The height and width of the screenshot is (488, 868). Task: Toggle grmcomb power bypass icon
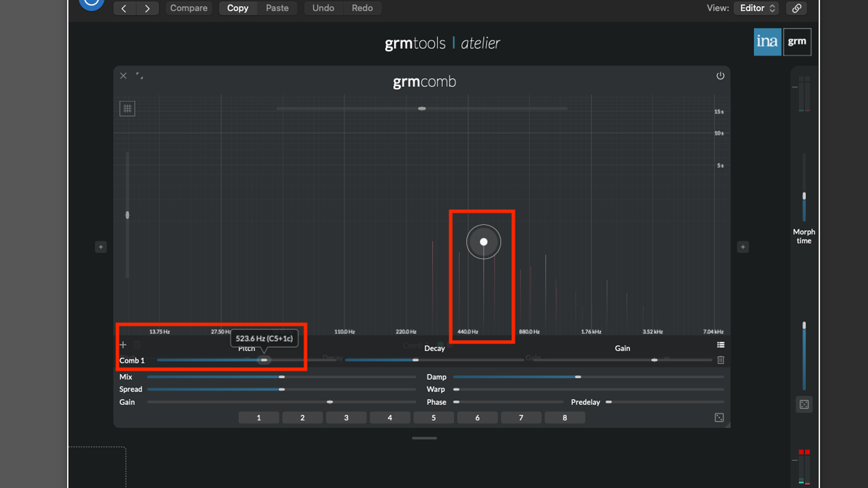[x=720, y=76]
